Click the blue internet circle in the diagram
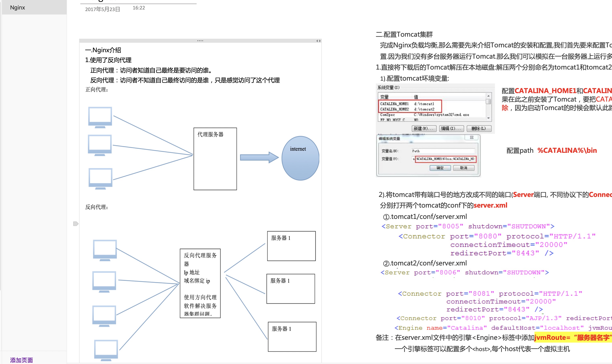This screenshot has height=364, width=612. [300, 158]
